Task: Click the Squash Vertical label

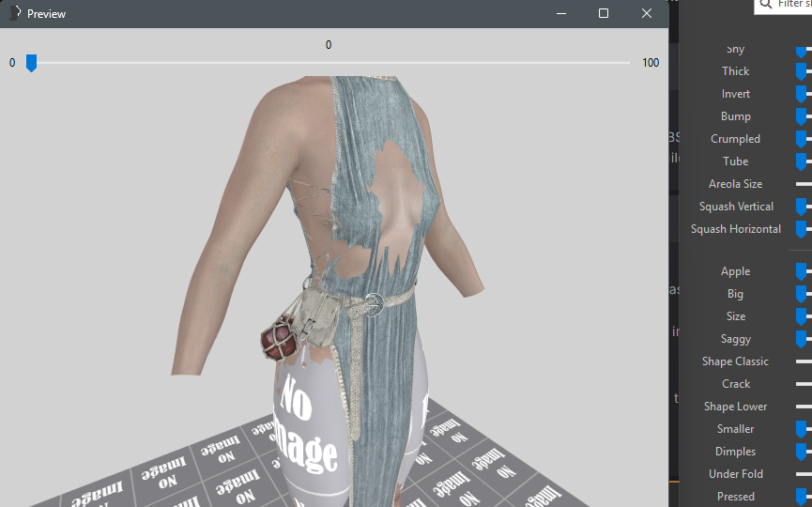Action: point(736,207)
